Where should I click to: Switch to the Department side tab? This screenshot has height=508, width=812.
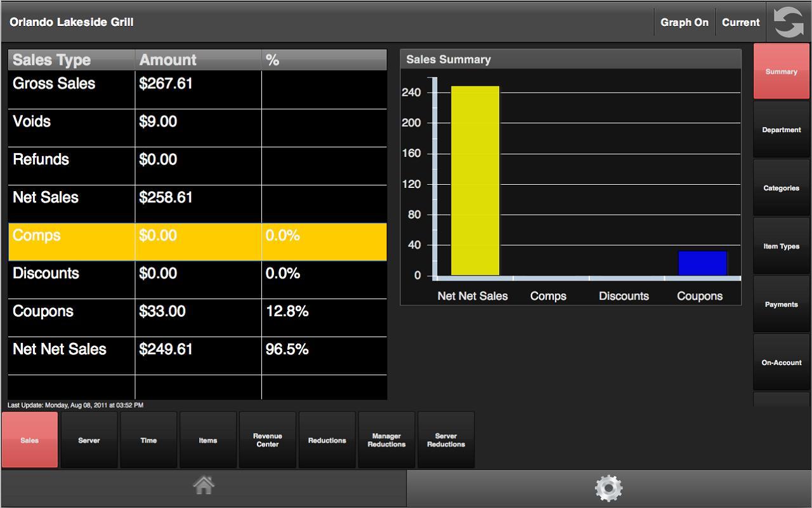(x=782, y=130)
